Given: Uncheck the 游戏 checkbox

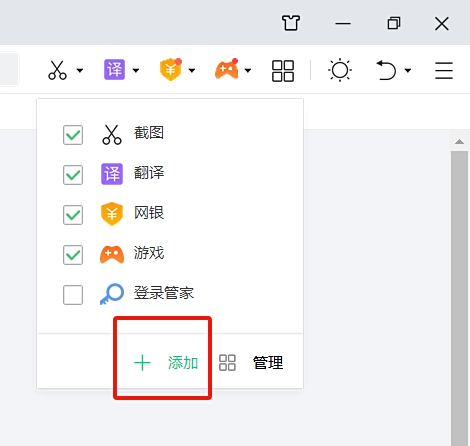Looking at the screenshot, I should tap(73, 255).
